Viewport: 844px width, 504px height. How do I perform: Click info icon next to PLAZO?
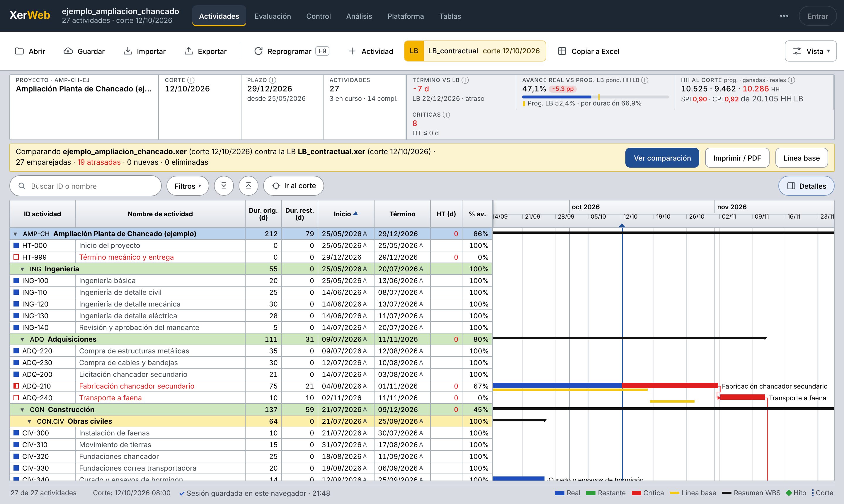click(272, 80)
